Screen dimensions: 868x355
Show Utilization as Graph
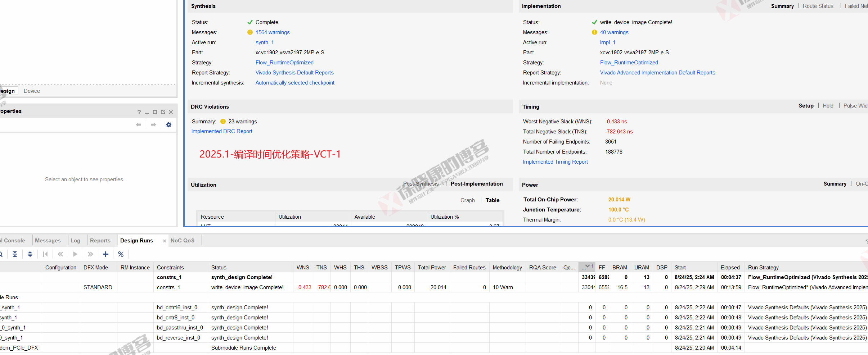pyautogui.click(x=467, y=200)
